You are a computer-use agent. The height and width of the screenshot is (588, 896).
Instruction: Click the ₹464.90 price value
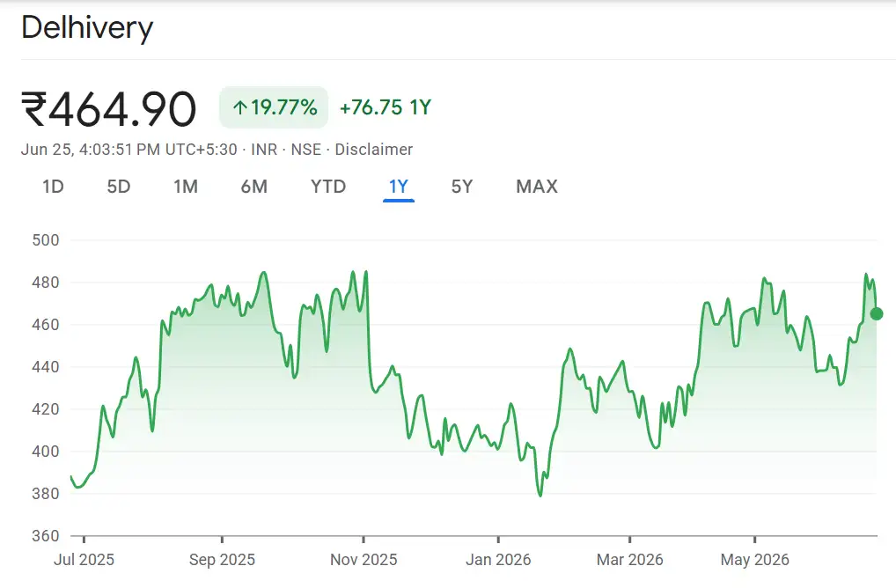pos(108,108)
